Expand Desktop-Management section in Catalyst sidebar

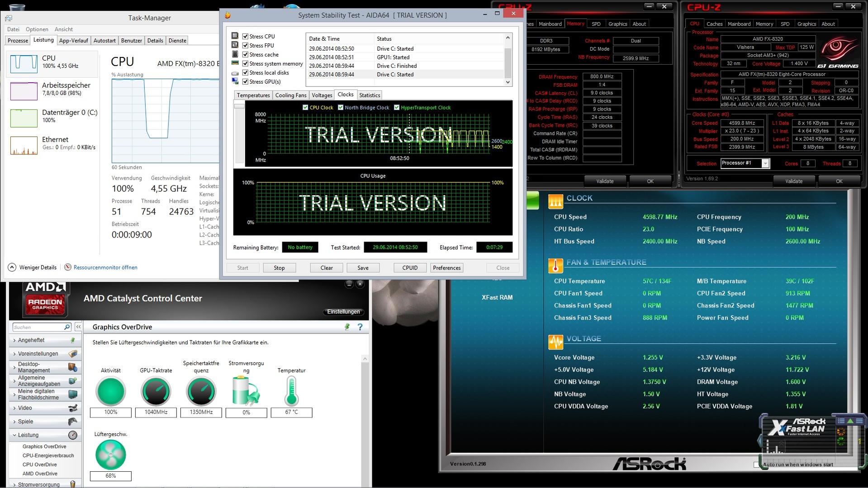[44, 367]
